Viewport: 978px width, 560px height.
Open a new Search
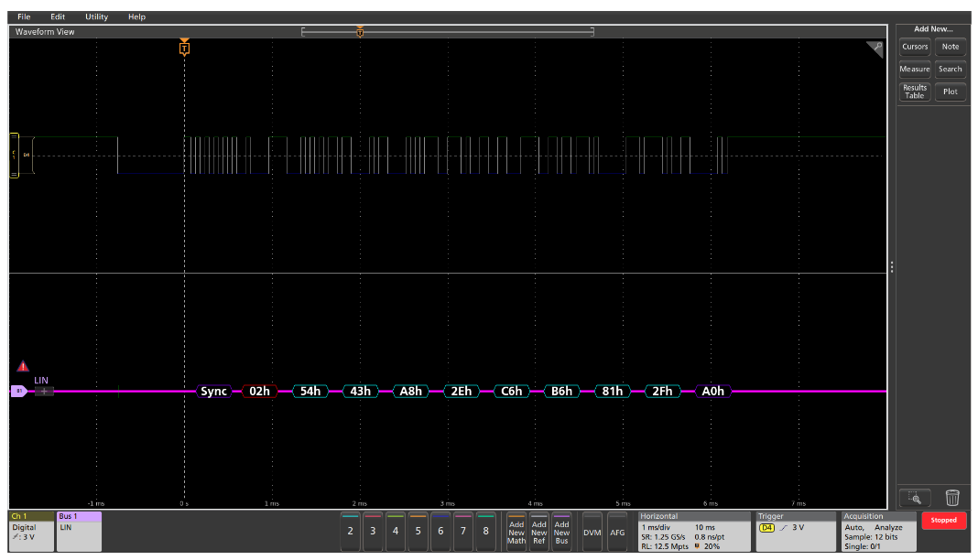(x=951, y=69)
